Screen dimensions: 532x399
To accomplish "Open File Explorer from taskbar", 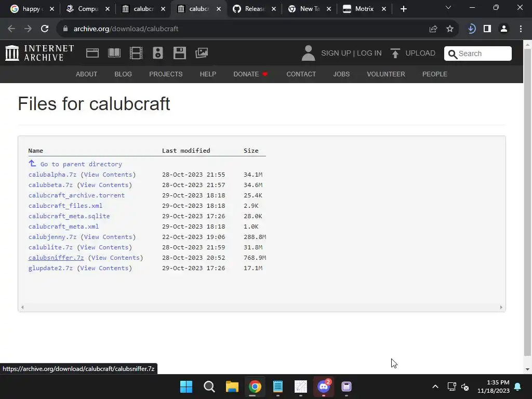I will click(x=232, y=387).
